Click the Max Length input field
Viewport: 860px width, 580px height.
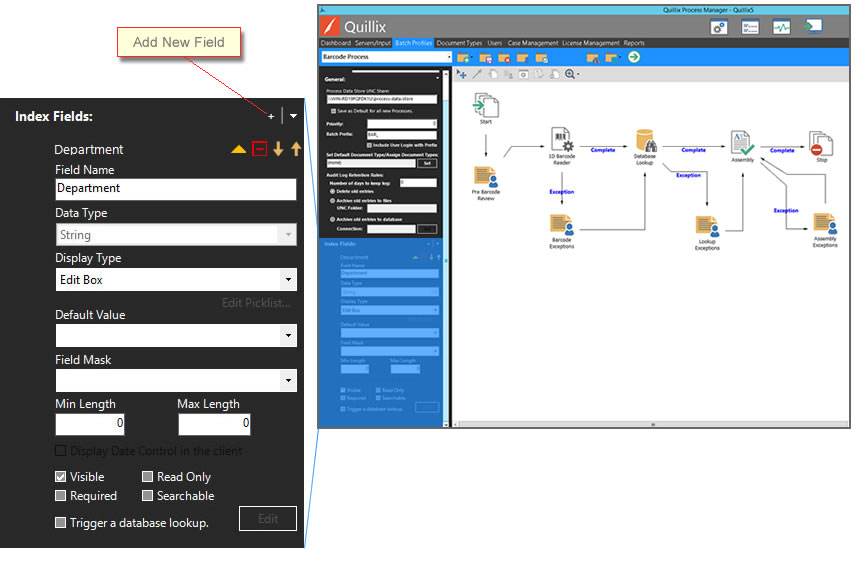(214, 424)
